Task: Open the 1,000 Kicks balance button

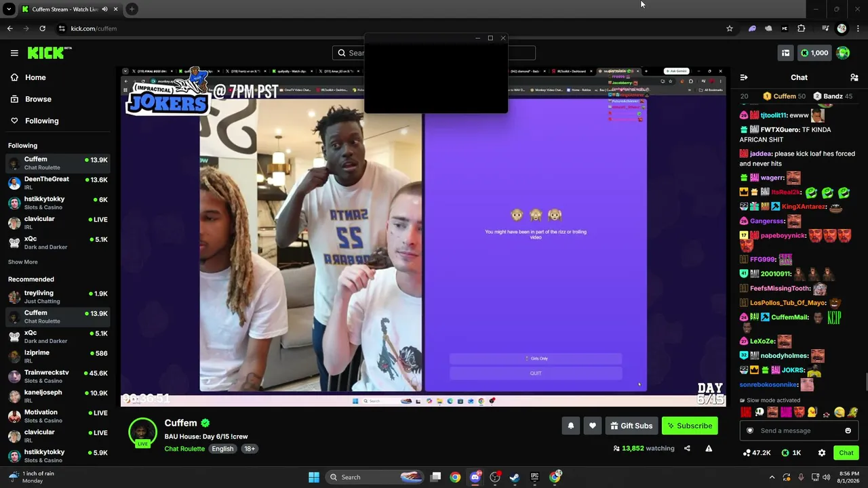Action: click(x=814, y=53)
